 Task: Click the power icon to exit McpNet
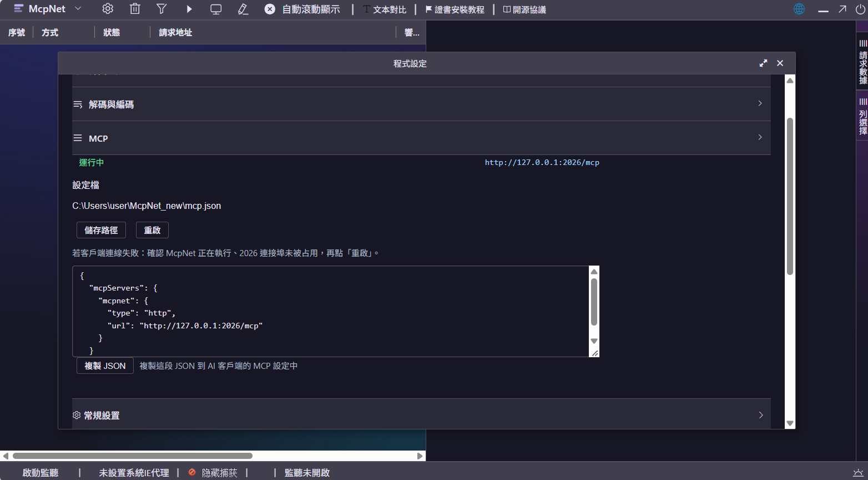click(860, 9)
